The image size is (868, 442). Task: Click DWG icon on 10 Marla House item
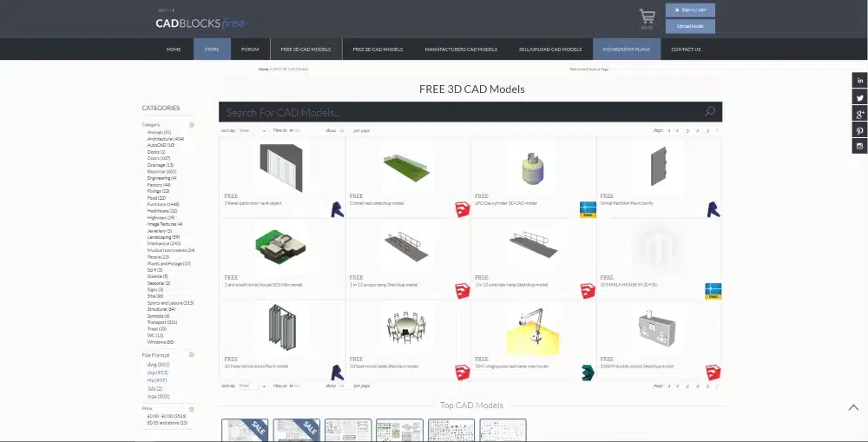713,291
